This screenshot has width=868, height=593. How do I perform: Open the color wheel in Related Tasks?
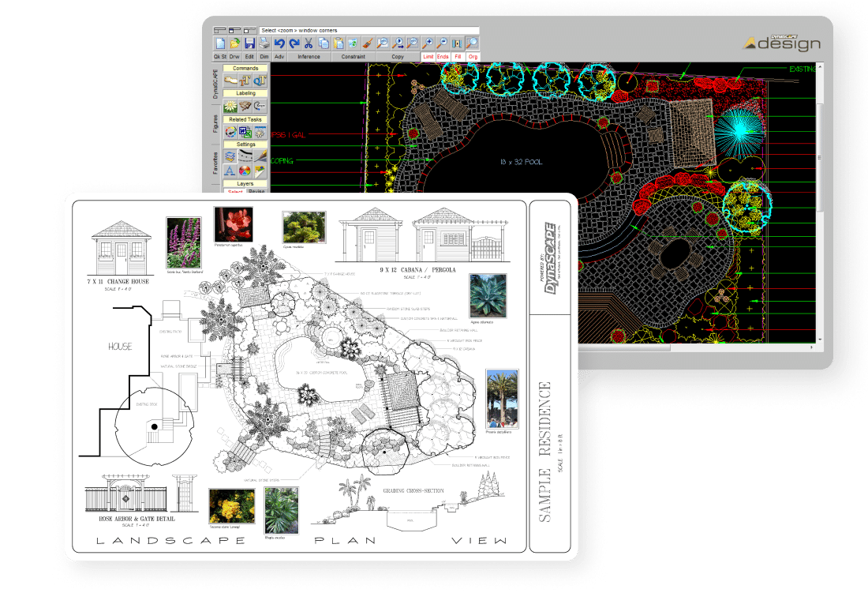click(x=231, y=131)
